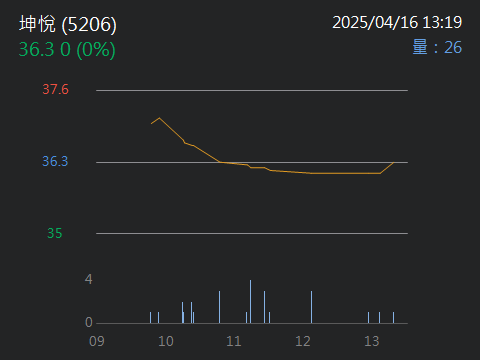
Task: Click the 11 hour label on time axis
Action: [234, 341]
